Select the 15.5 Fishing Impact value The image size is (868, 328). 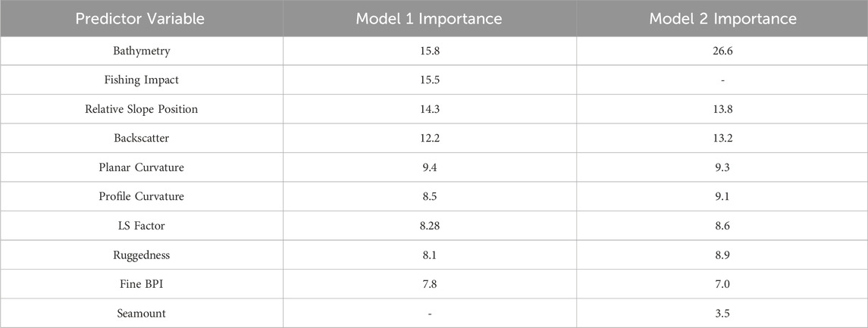429,80
